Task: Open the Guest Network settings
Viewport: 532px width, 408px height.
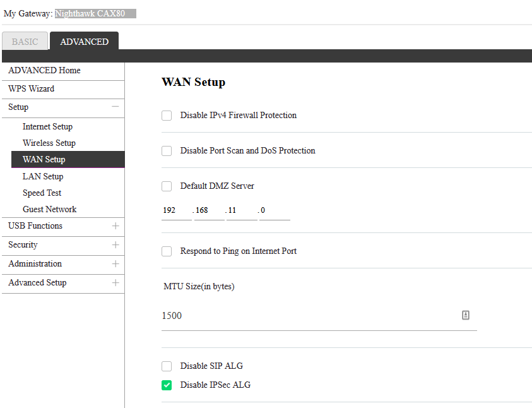Action: pyautogui.click(x=49, y=209)
